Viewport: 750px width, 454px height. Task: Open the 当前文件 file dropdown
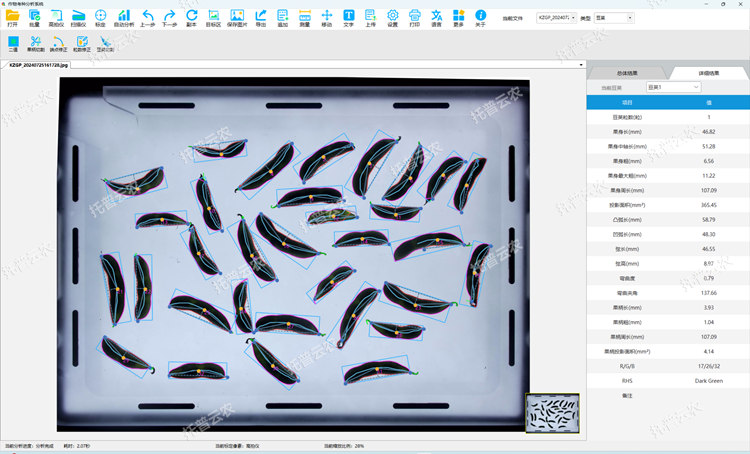pos(557,17)
